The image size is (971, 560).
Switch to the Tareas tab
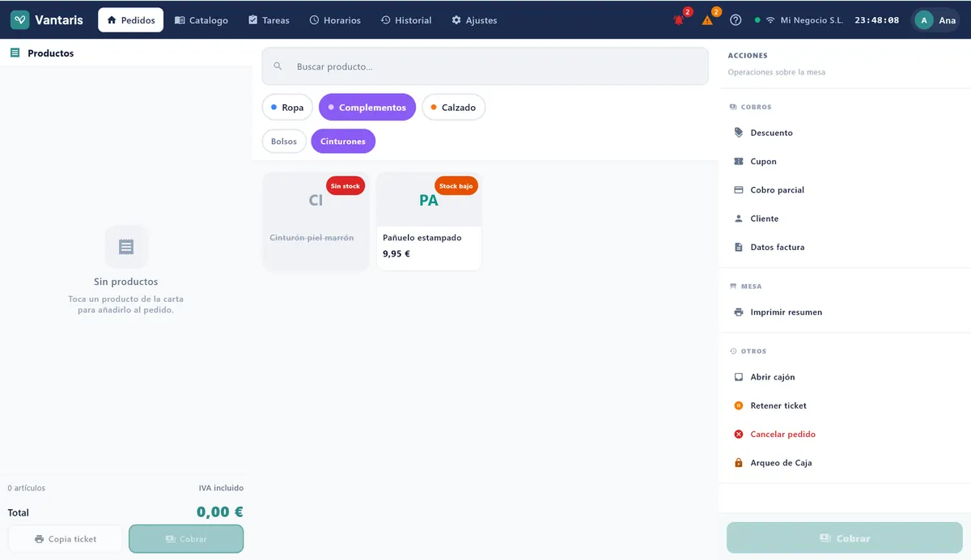[x=269, y=20]
